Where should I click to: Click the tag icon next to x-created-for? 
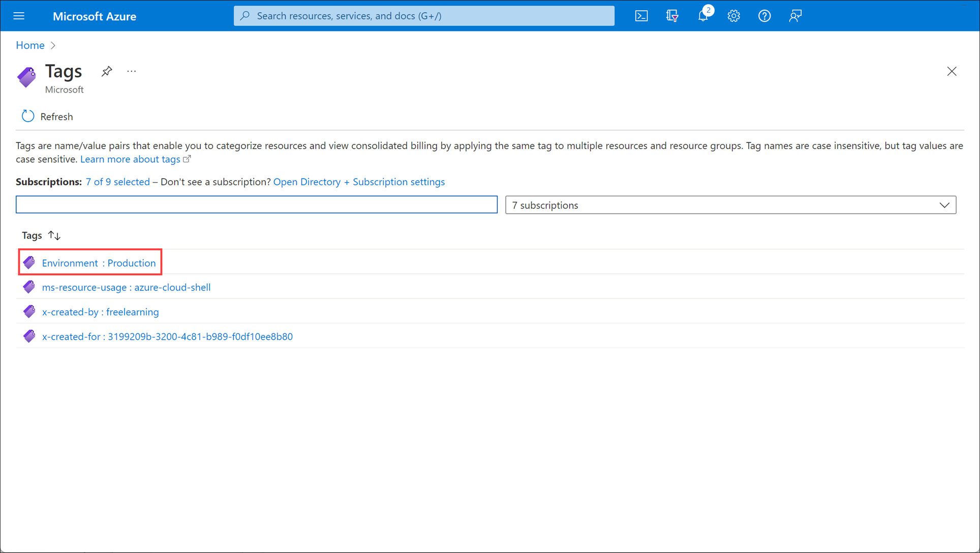(29, 335)
